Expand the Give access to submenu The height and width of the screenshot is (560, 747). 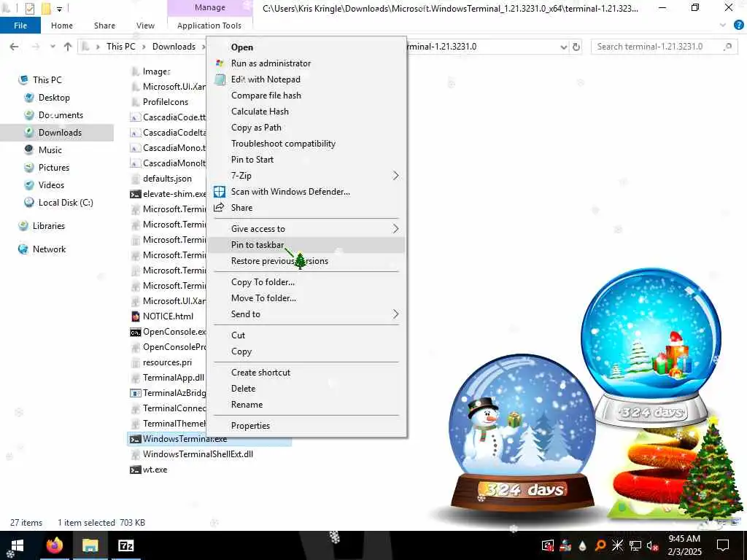click(307, 229)
